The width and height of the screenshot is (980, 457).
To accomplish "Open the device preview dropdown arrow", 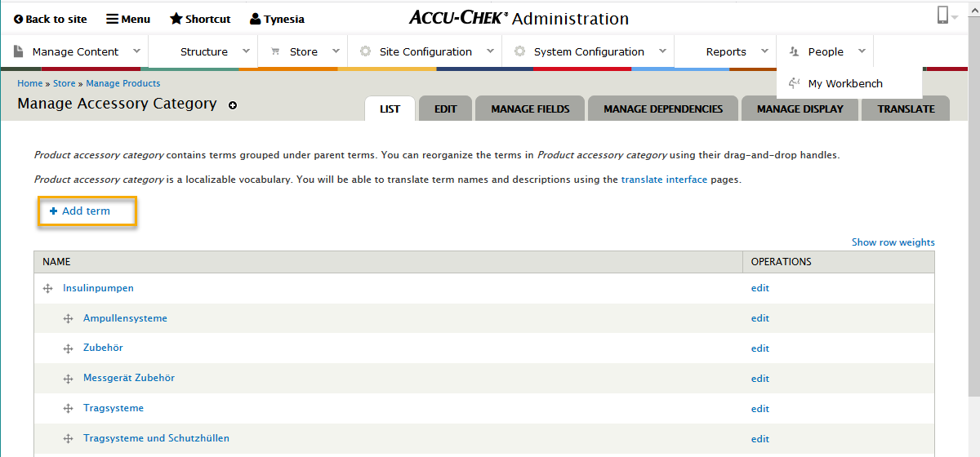I will pos(955,17).
